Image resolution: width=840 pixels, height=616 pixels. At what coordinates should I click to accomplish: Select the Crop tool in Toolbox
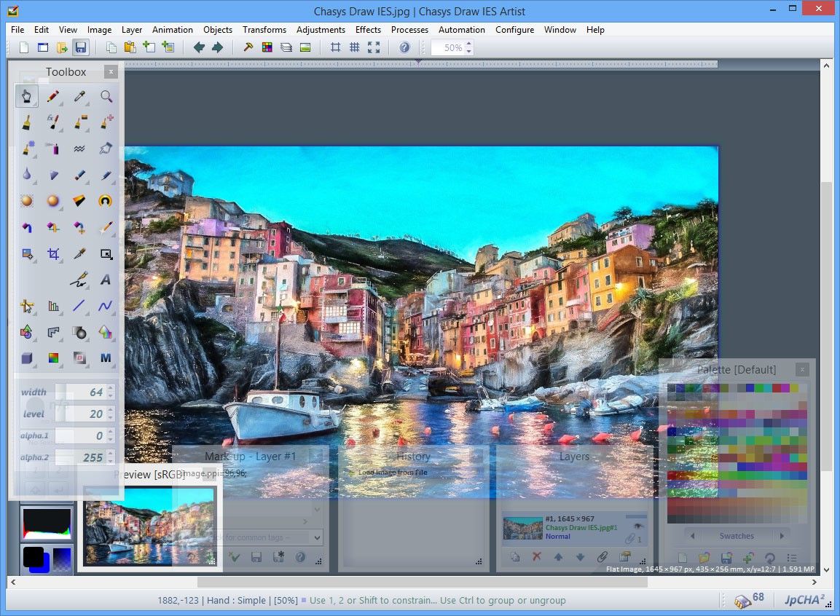53,253
